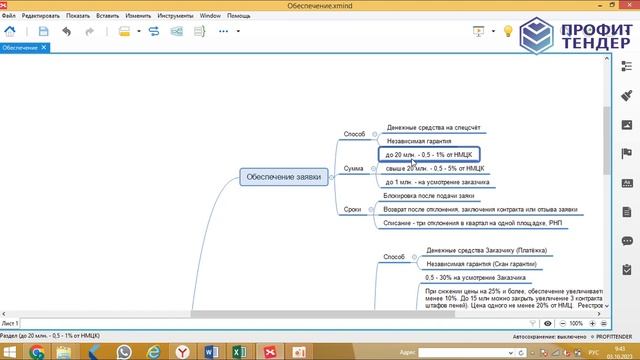Select topic Денежные средства Заказчику (Платёжка)
This screenshot has height=360, width=640.
click(487, 250)
